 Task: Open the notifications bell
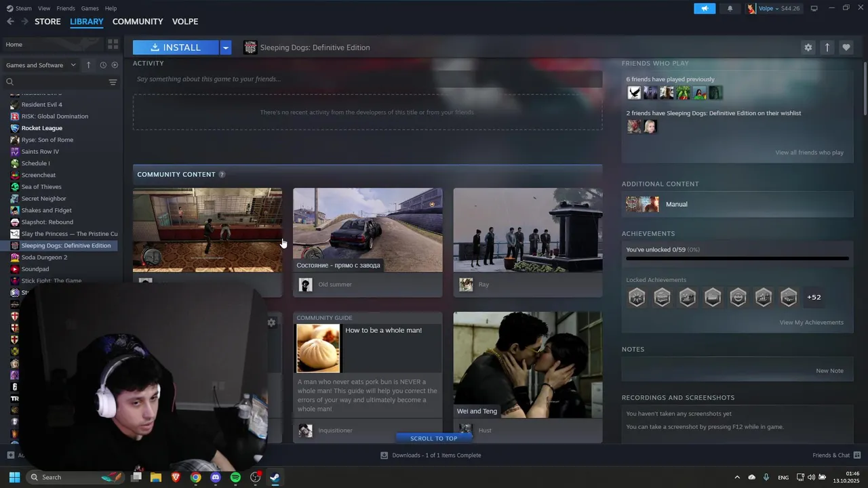[730, 8]
